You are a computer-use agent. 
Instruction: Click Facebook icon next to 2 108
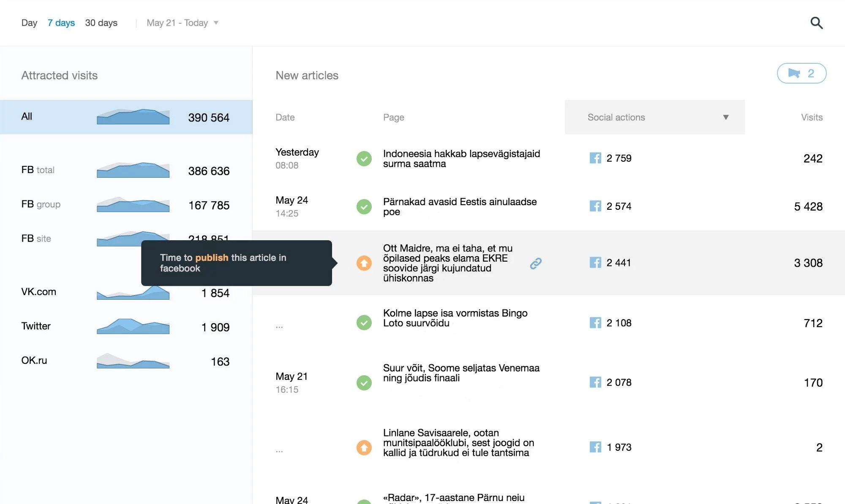tap(595, 323)
